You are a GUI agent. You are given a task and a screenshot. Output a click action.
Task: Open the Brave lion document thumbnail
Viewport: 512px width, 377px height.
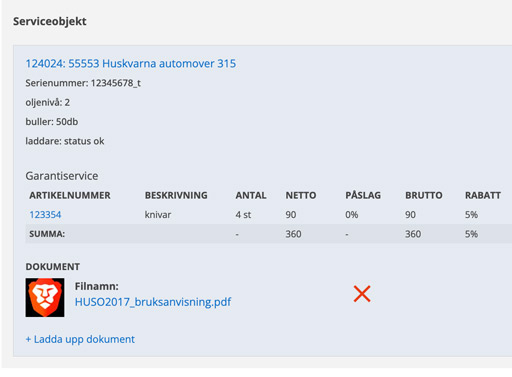pyautogui.click(x=45, y=298)
